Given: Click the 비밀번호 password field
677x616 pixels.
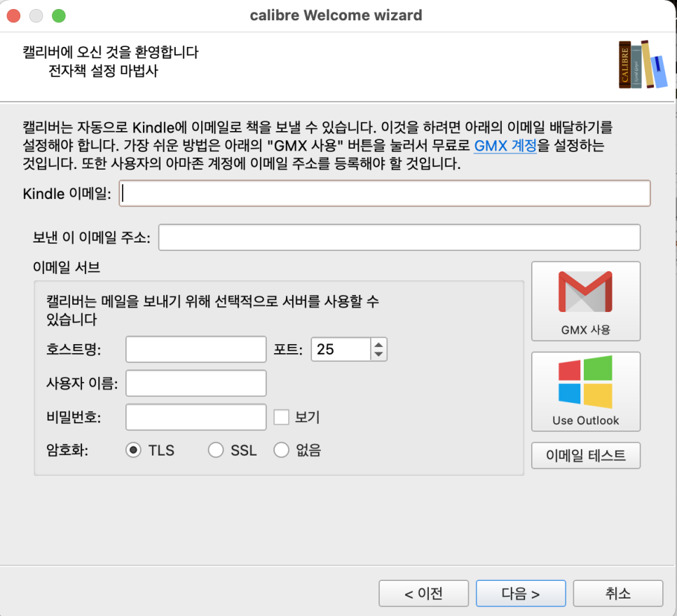Looking at the screenshot, I should (x=196, y=417).
